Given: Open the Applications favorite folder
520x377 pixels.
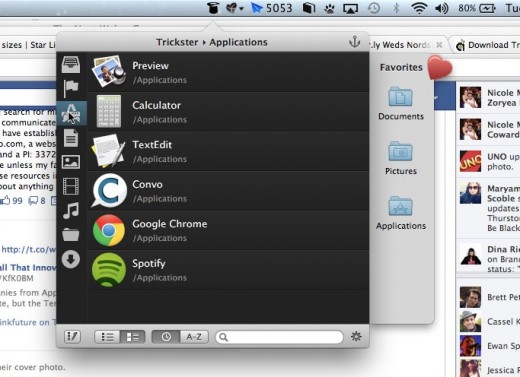Looking at the screenshot, I should [401, 213].
